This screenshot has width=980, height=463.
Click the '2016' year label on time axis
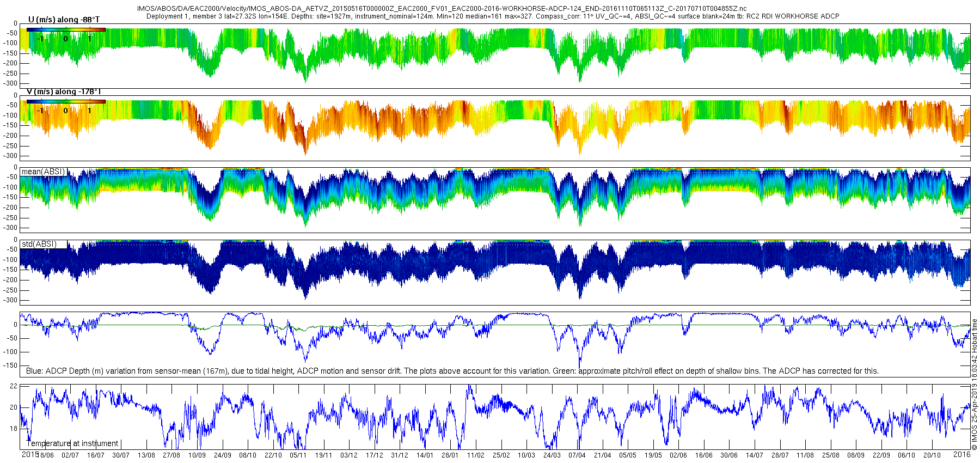click(x=962, y=454)
